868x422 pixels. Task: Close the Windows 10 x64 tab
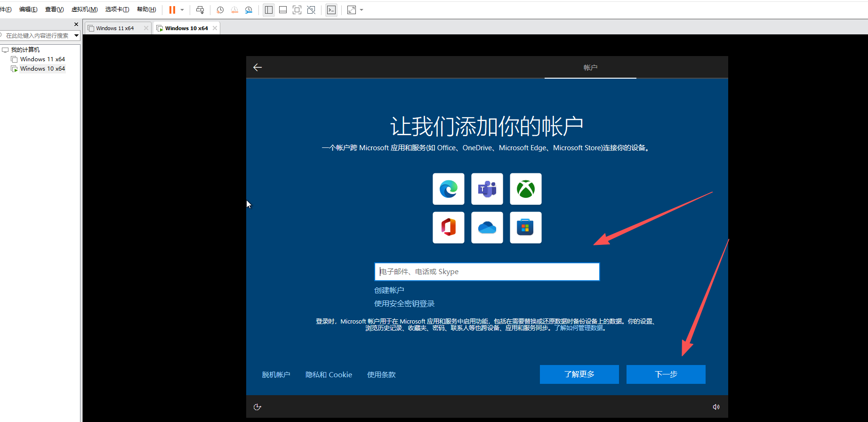point(215,28)
